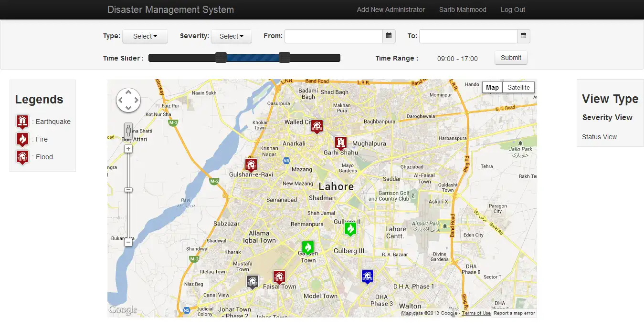Switch the map to Map view

coord(492,87)
